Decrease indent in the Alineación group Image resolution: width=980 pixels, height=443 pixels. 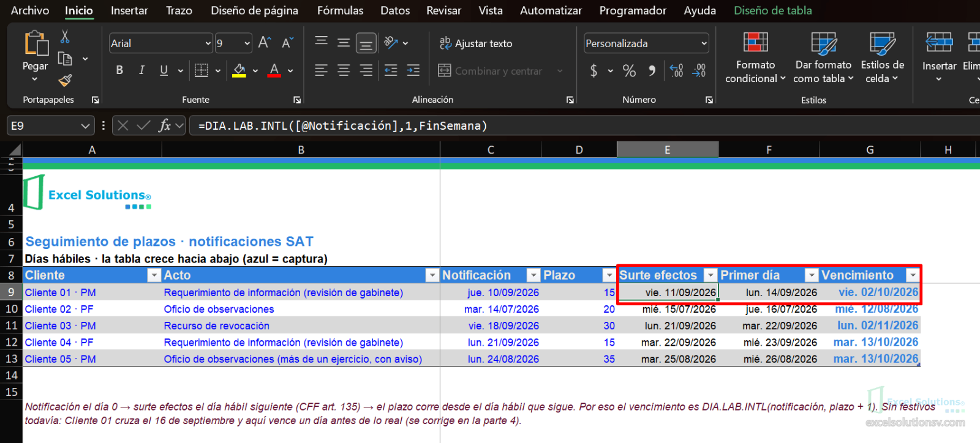click(391, 70)
